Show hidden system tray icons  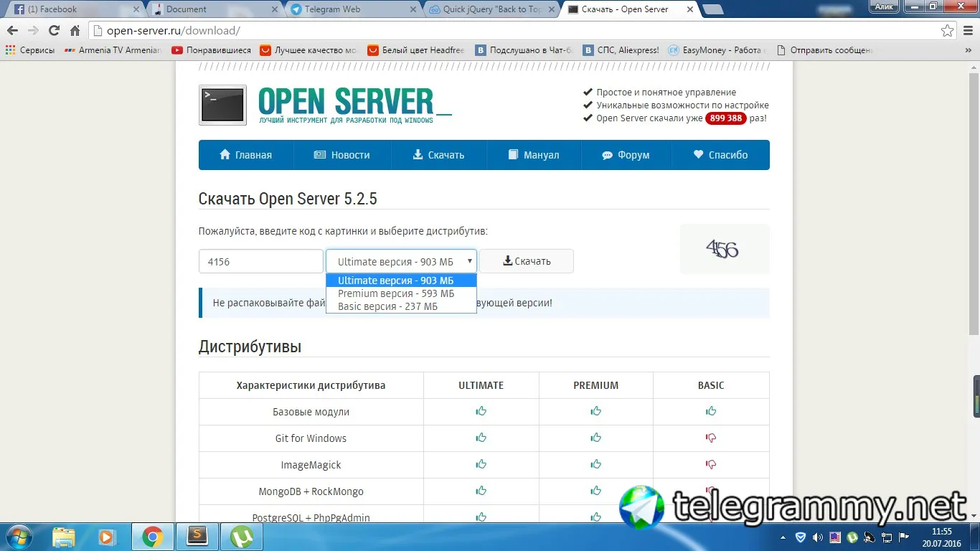click(x=783, y=537)
